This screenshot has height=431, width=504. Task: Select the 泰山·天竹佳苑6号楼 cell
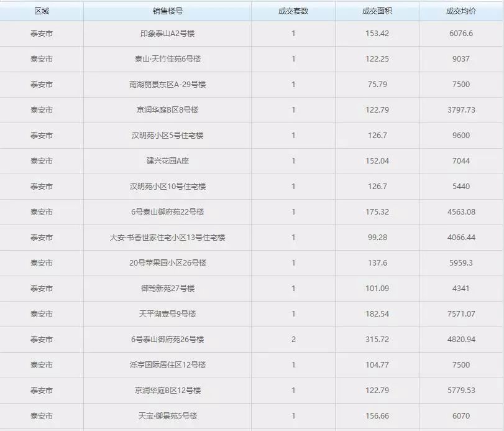pyautogui.click(x=167, y=59)
